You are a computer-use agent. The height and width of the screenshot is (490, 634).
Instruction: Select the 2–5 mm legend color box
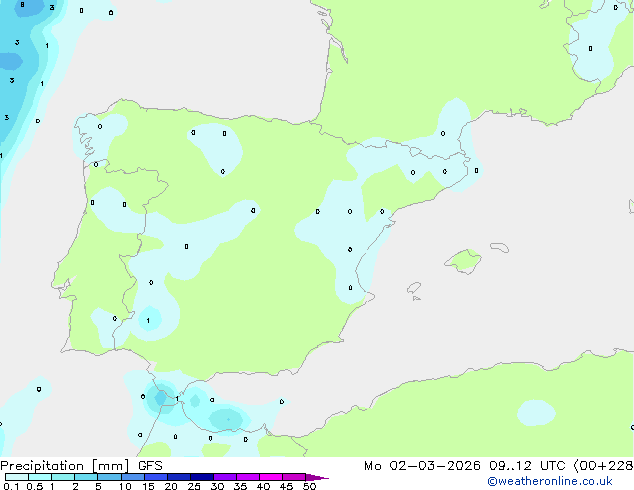tap(86, 477)
